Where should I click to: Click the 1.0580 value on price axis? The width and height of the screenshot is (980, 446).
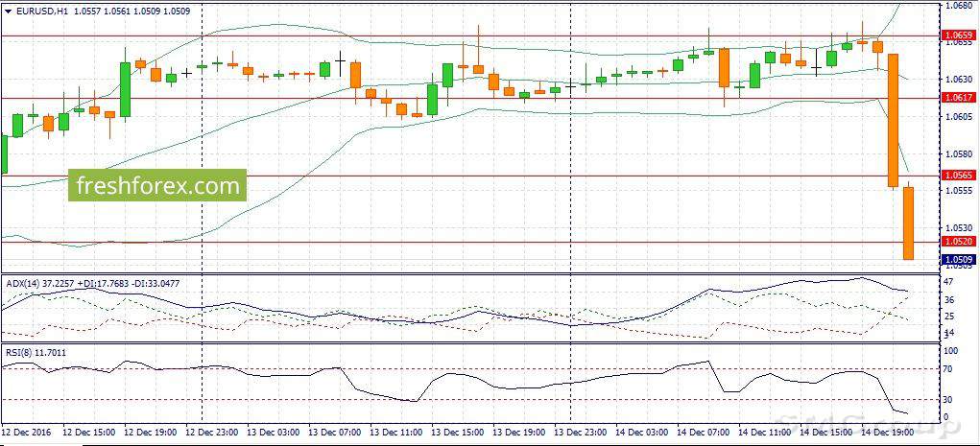(960, 153)
